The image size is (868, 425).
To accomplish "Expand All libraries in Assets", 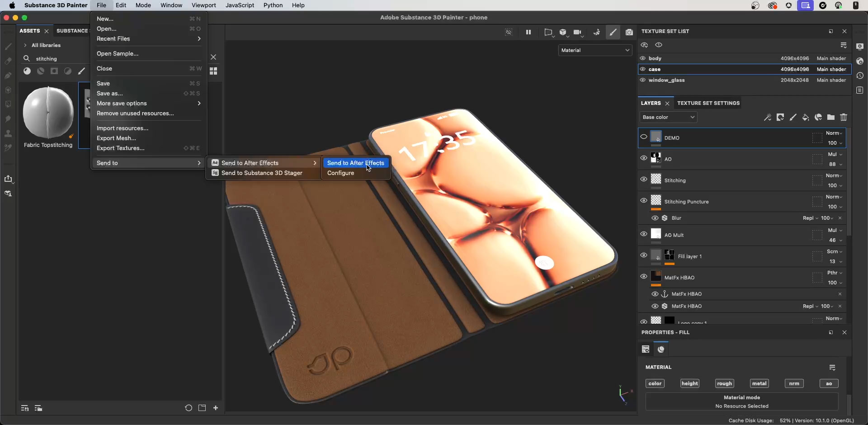I will [x=25, y=45].
